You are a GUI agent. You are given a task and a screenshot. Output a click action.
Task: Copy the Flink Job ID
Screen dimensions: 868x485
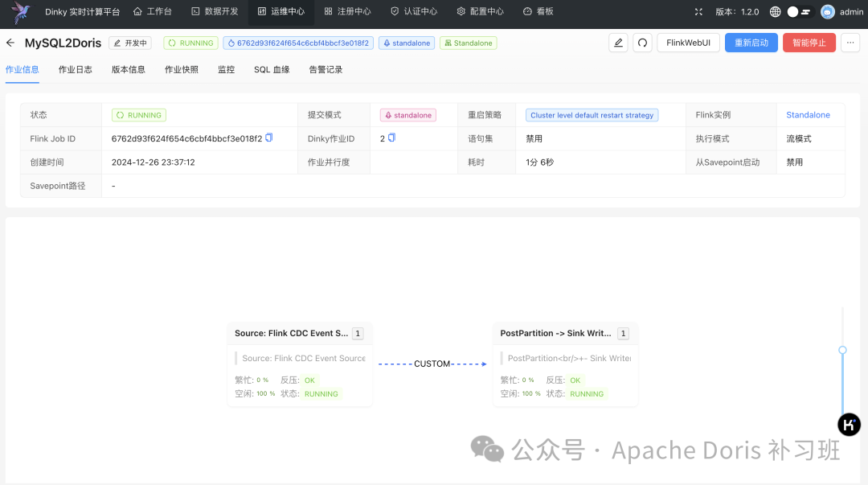click(x=269, y=138)
